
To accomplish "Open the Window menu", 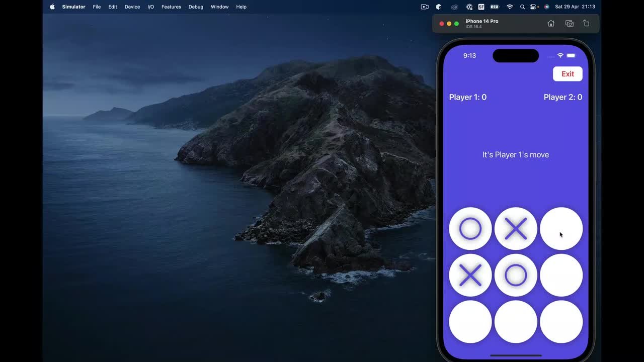I will pyautogui.click(x=219, y=7).
